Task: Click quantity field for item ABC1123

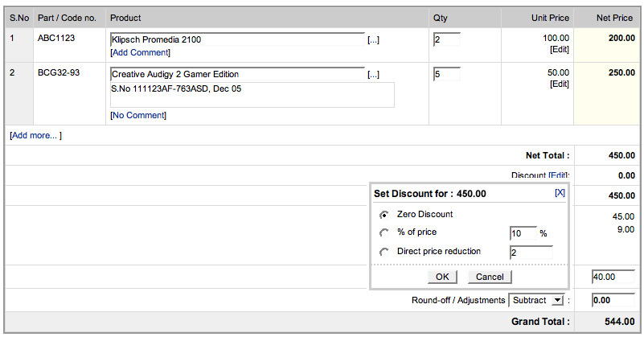Action: 446,39
